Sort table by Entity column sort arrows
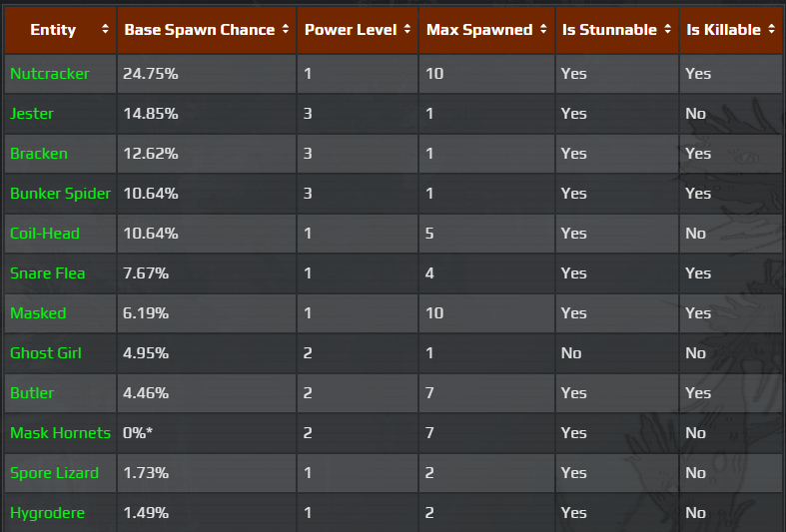Image resolution: width=786 pixels, height=532 pixels. click(105, 30)
